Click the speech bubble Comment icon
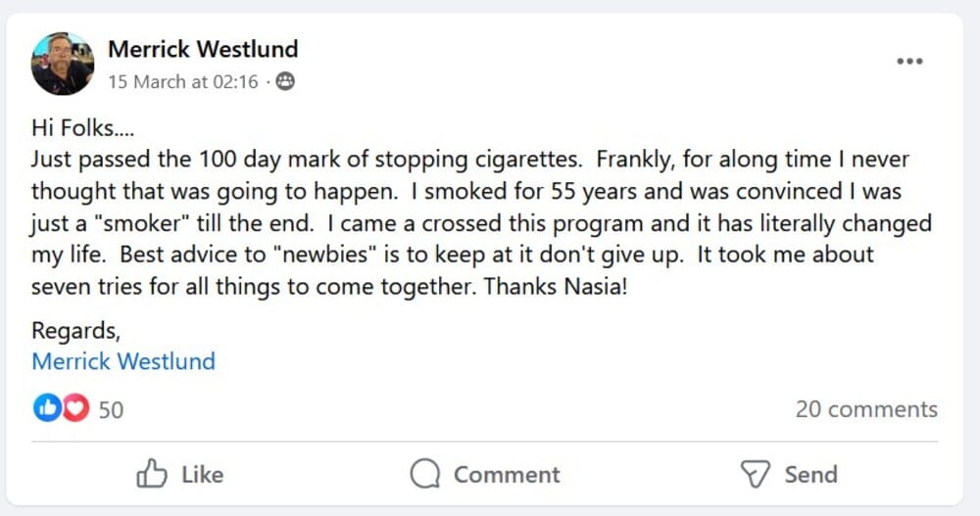The image size is (980, 516). click(x=425, y=475)
